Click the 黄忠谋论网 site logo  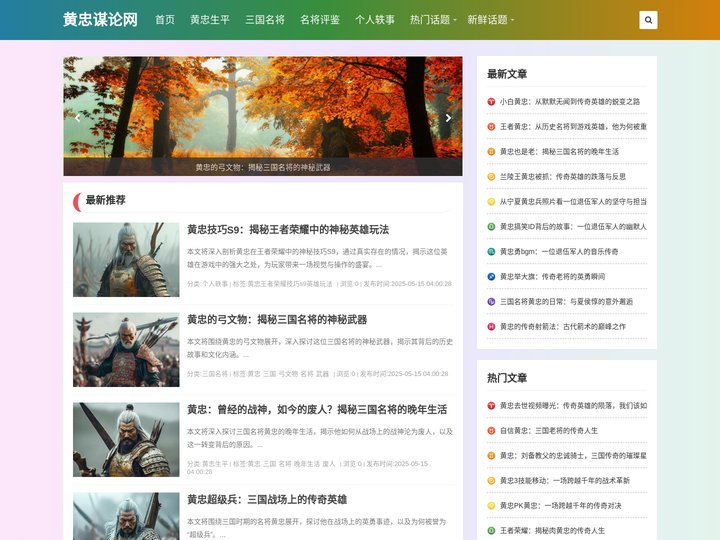click(100, 20)
